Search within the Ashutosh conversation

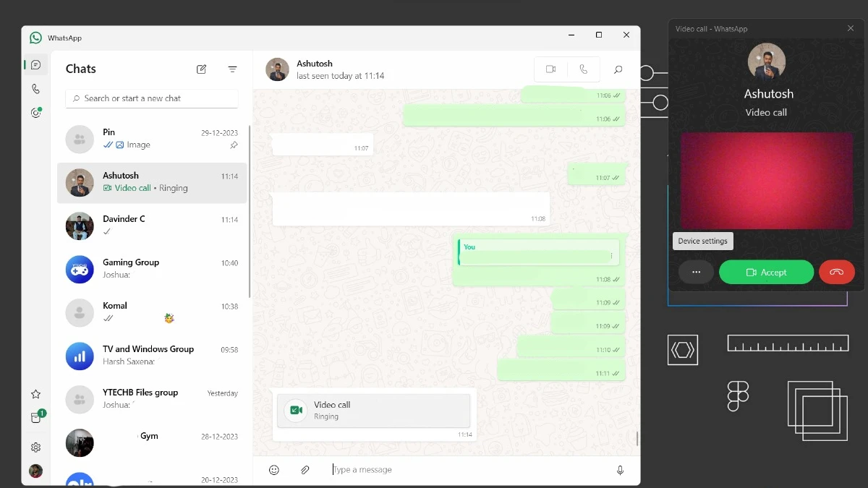tap(618, 69)
